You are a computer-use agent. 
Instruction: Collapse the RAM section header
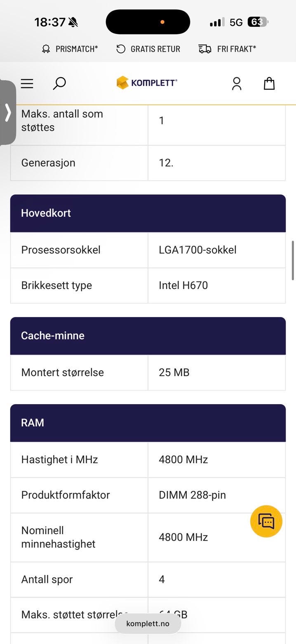point(148,423)
